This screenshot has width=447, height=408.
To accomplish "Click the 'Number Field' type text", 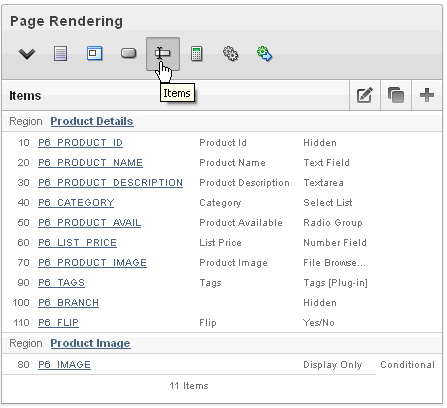I will pos(335,243).
